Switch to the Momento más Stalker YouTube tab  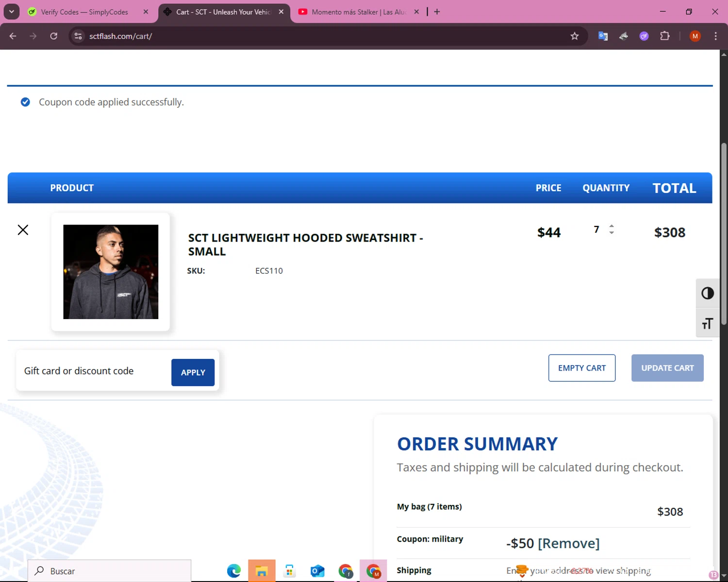click(x=359, y=12)
